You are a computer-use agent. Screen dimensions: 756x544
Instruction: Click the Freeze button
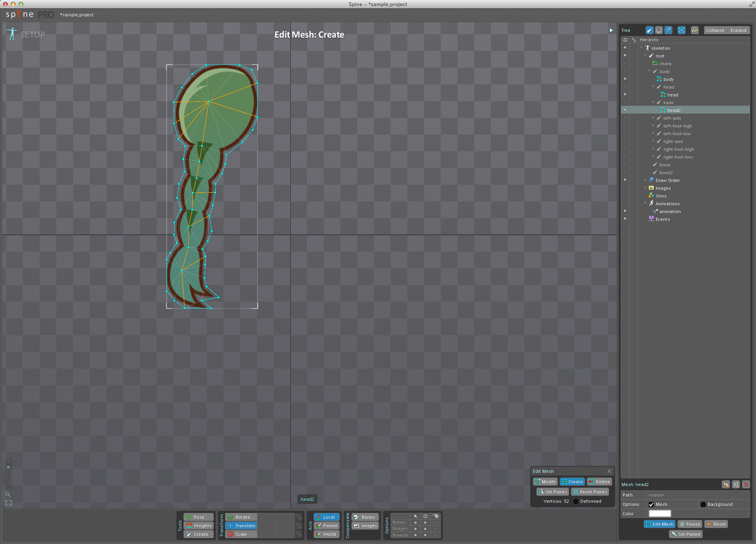[x=690, y=524]
